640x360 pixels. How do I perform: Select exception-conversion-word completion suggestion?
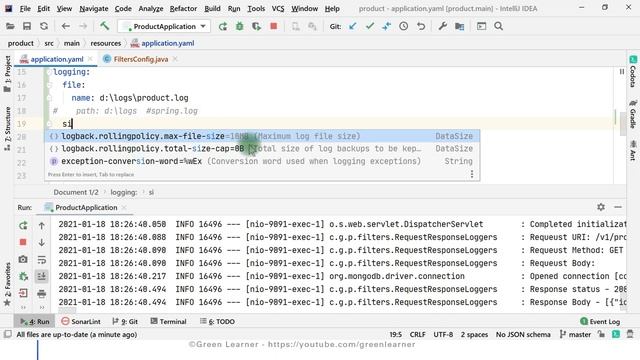click(262, 161)
